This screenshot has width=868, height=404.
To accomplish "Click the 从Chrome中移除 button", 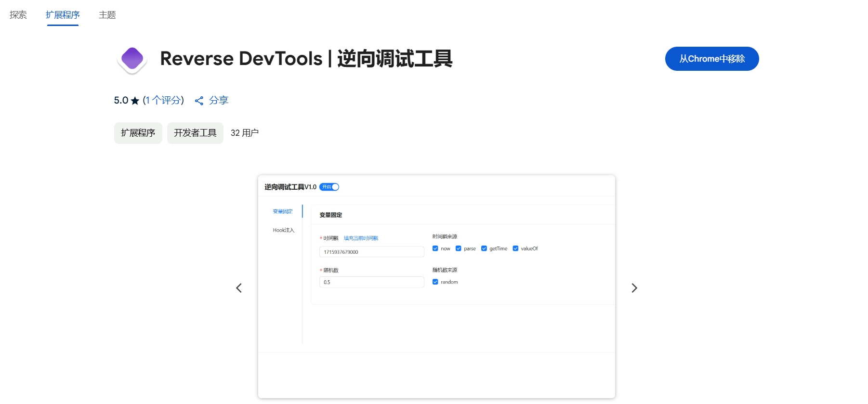I will [x=712, y=59].
